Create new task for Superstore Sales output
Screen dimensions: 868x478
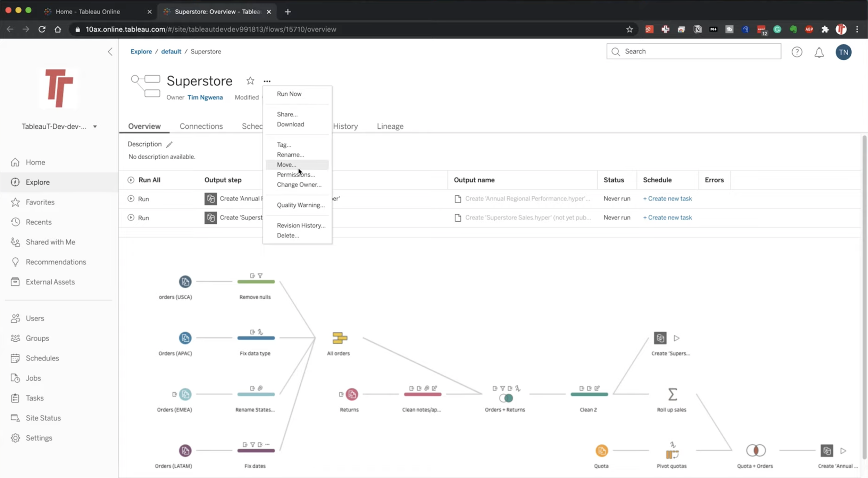tap(667, 218)
